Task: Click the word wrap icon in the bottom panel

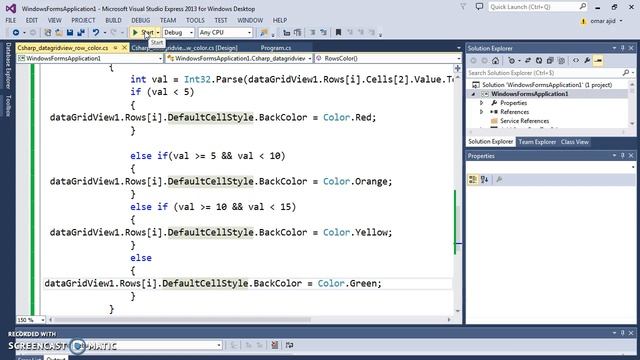Action: (x=289, y=345)
